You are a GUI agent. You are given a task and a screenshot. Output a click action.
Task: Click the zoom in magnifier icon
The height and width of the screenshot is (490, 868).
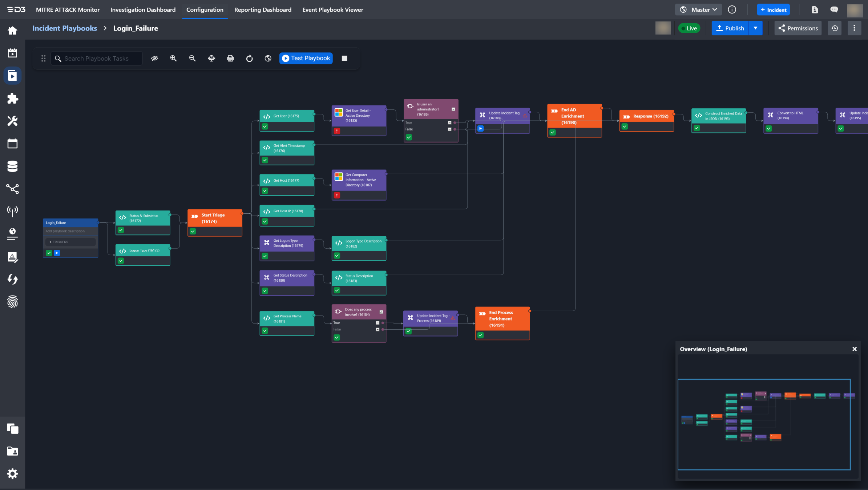173,59
